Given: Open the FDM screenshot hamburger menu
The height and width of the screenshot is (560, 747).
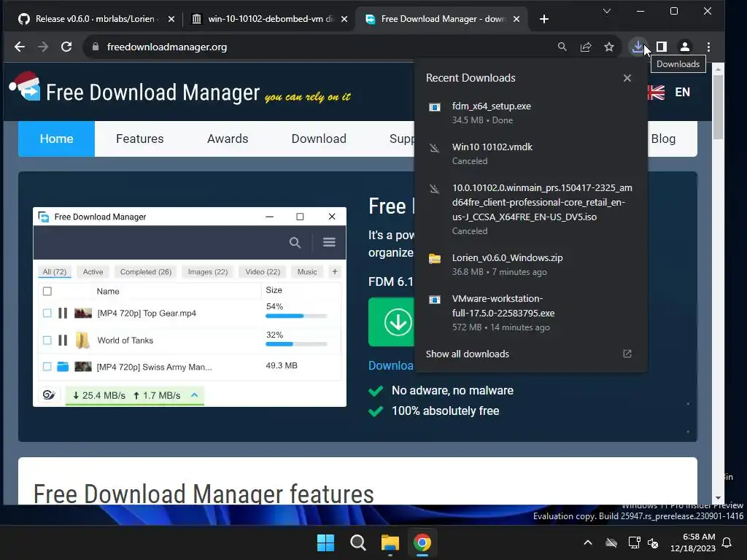Looking at the screenshot, I should coord(329,242).
